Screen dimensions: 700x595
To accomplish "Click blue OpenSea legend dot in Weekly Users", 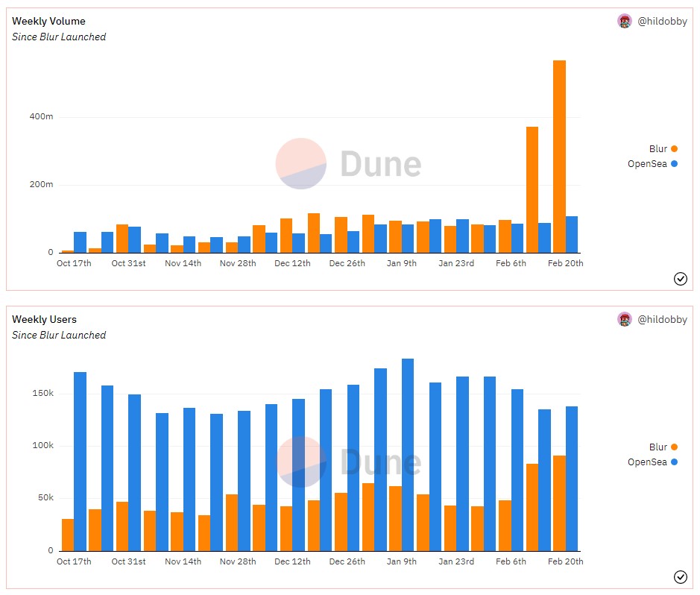I will pyautogui.click(x=674, y=462).
